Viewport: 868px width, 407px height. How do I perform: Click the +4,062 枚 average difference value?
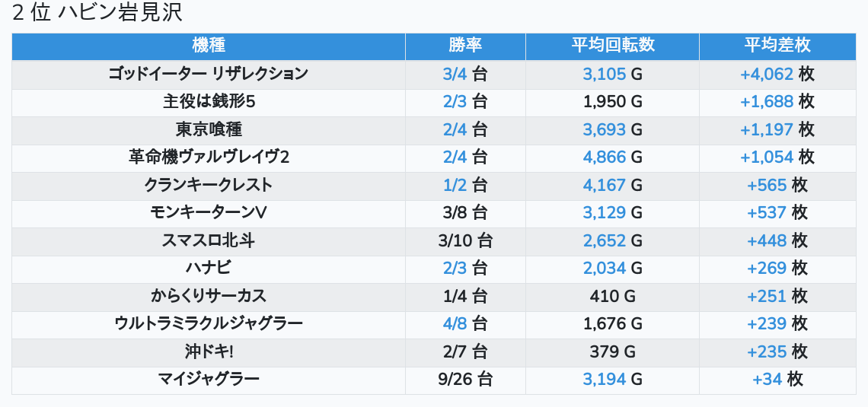click(777, 74)
